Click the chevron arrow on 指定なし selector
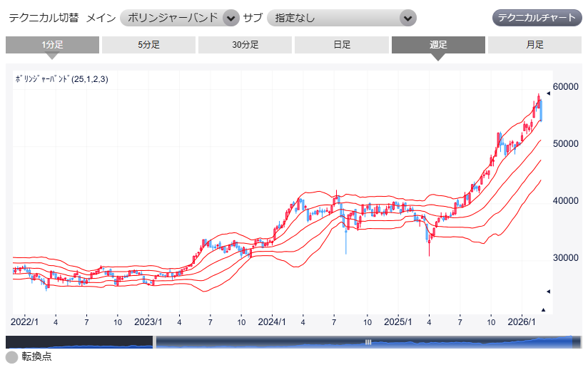 (x=408, y=18)
